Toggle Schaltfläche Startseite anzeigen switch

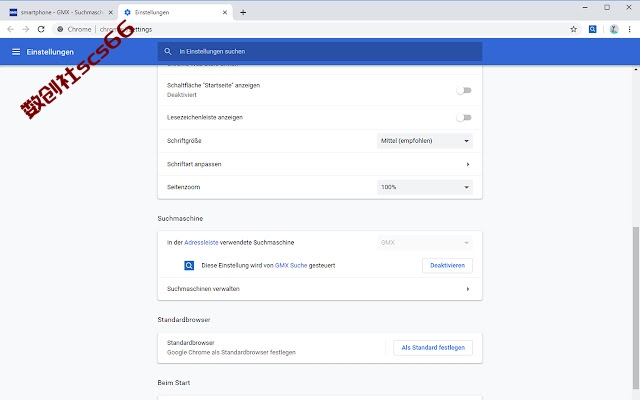[x=464, y=90]
